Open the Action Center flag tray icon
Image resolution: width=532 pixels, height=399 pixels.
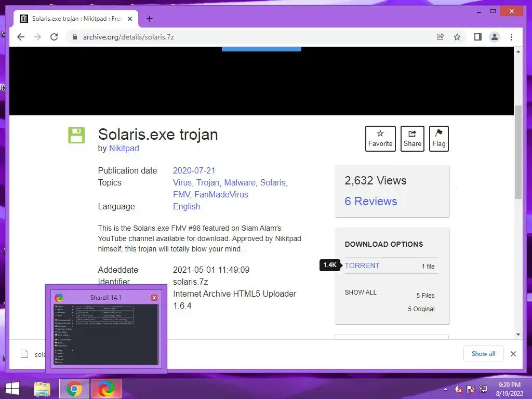tap(470, 389)
